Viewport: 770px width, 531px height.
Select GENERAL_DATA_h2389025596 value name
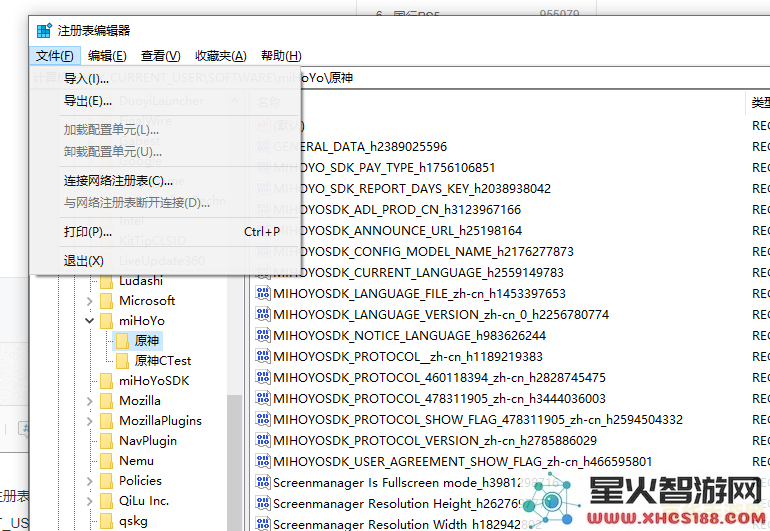tap(360, 147)
